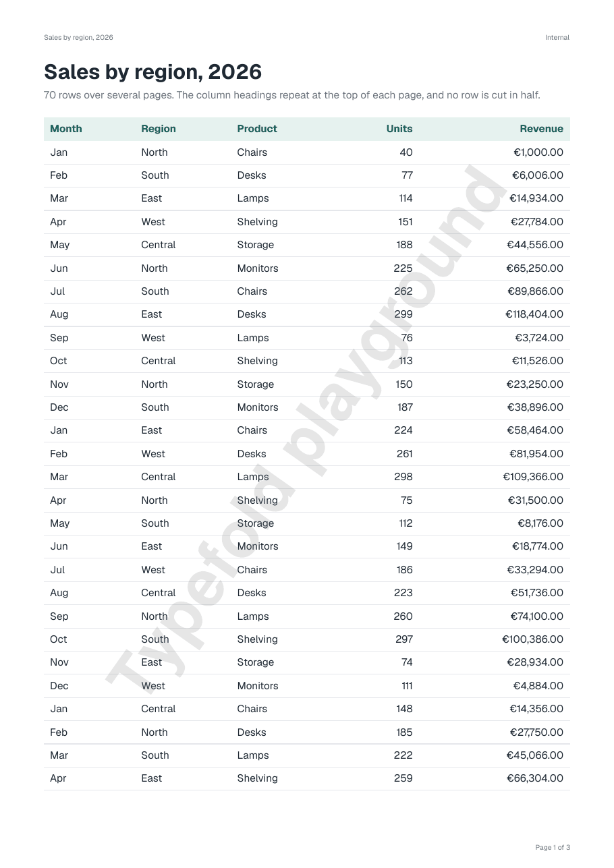Click the page title Sales by region, 2026
This screenshot has width=614, height=868.
pos(153,72)
